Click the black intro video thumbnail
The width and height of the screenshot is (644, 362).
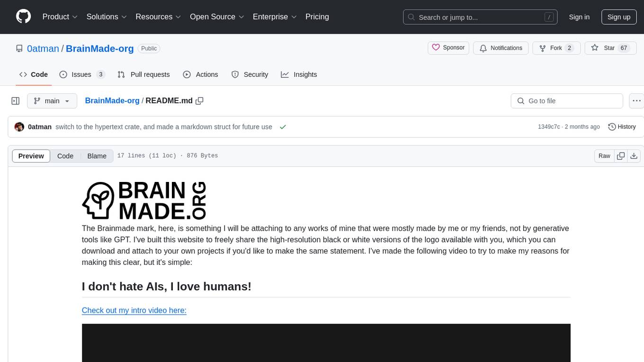(326, 343)
